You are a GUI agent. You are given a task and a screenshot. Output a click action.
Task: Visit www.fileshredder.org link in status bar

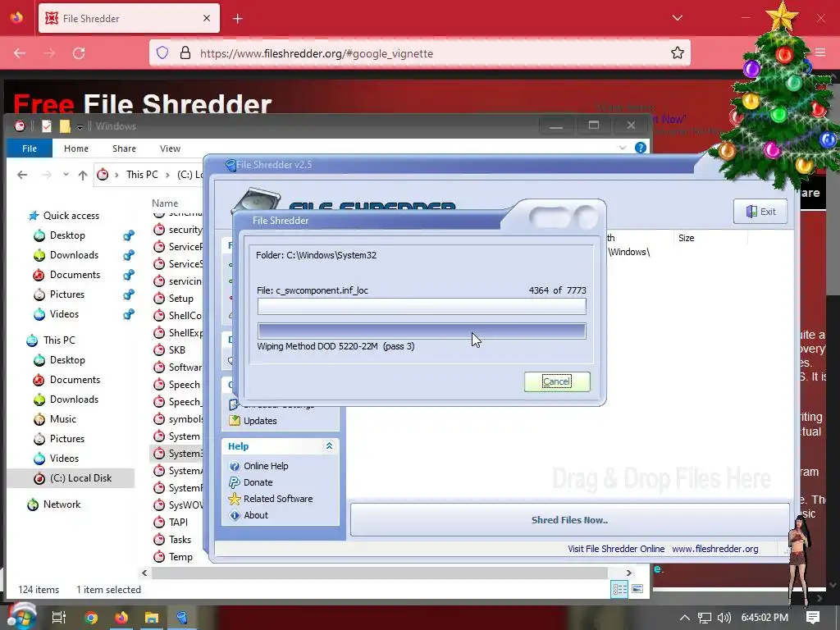715,549
